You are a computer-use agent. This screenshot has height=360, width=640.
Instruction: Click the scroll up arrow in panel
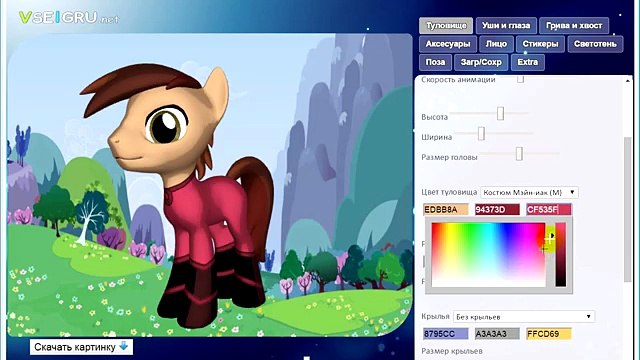[628, 81]
